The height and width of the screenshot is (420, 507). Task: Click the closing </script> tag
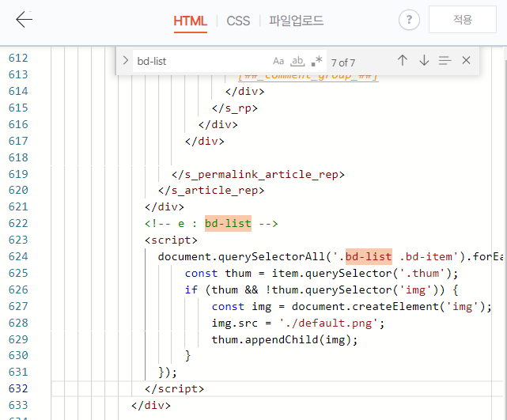tap(174, 388)
